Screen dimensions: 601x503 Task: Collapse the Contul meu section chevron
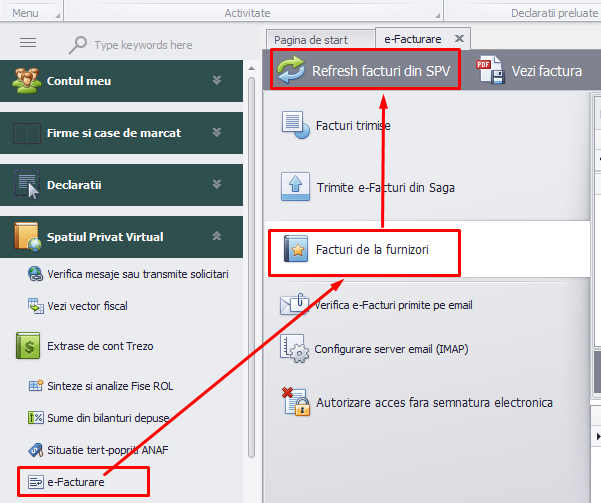pyautogui.click(x=217, y=80)
